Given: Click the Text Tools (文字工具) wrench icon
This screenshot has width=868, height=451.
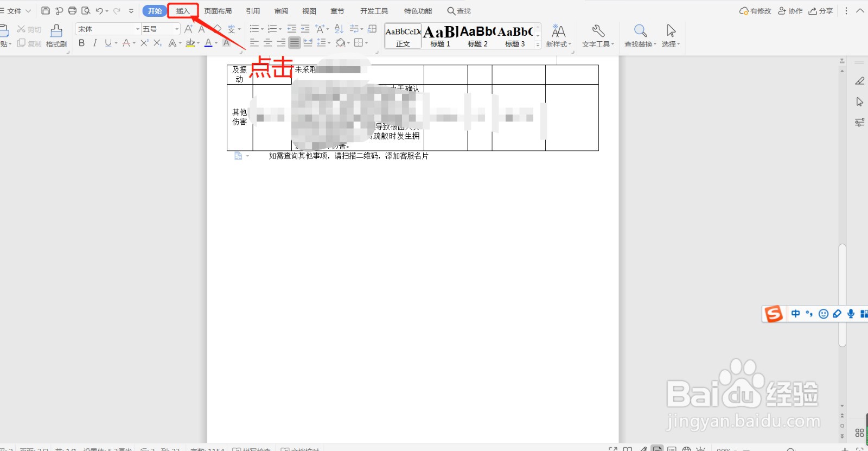Looking at the screenshot, I should pyautogui.click(x=598, y=31).
